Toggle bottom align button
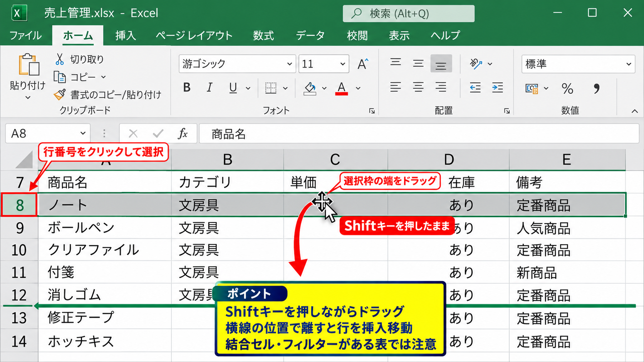The height and width of the screenshot is (362, 644). coord(441,63)
